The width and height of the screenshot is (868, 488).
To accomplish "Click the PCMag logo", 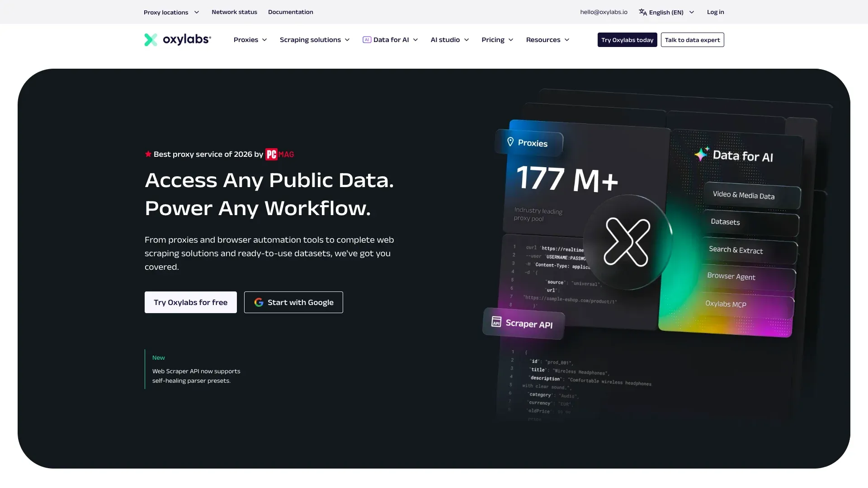I will pos(279,154).
